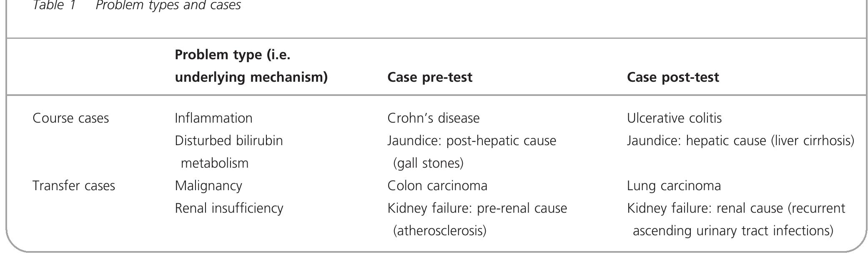Click the "Kidney failure: pre-renal cause" text
The width and height of the screenshot is (868, 254).
point(477,208)
